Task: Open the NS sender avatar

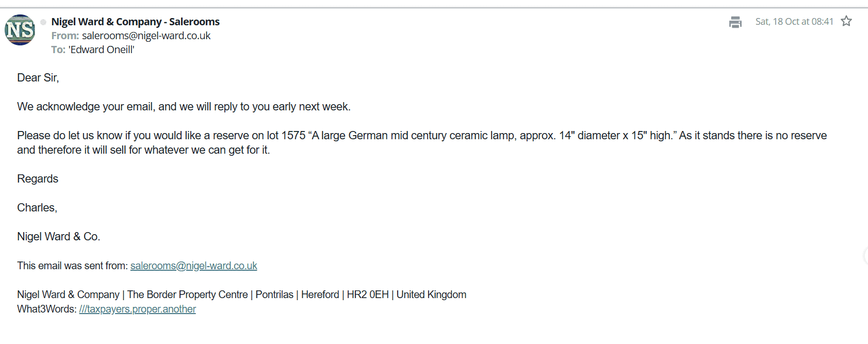Action: (x=20, y=30)
